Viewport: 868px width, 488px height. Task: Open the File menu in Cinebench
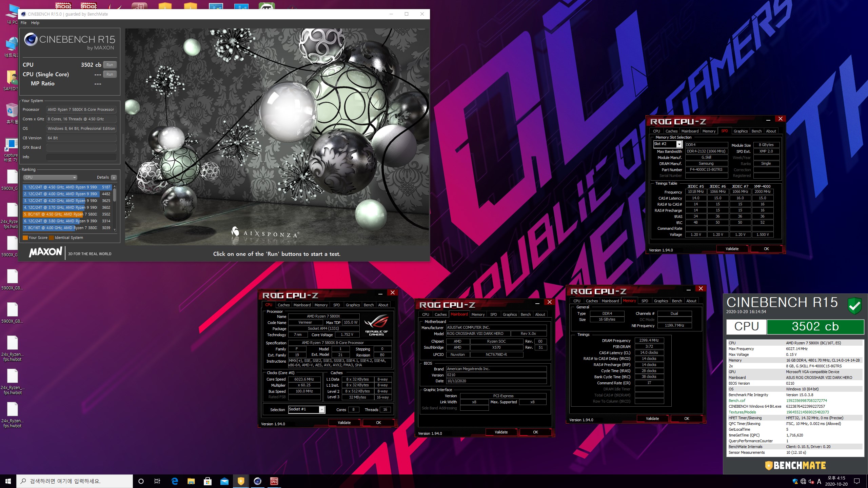[x=23, y=23]
